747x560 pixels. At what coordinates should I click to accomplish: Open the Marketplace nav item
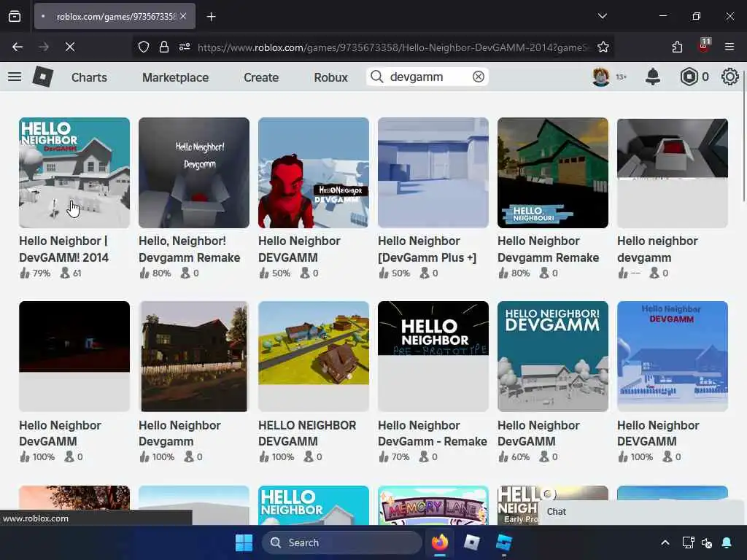pos(175,77)
